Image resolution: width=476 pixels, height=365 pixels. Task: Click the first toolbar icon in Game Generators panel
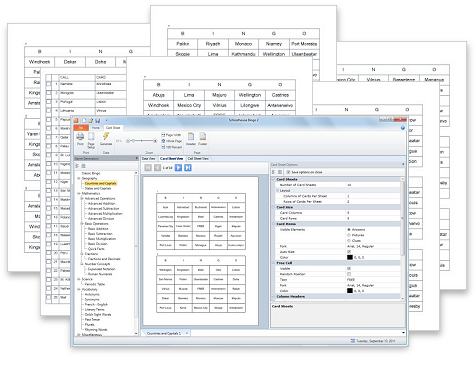77,166
